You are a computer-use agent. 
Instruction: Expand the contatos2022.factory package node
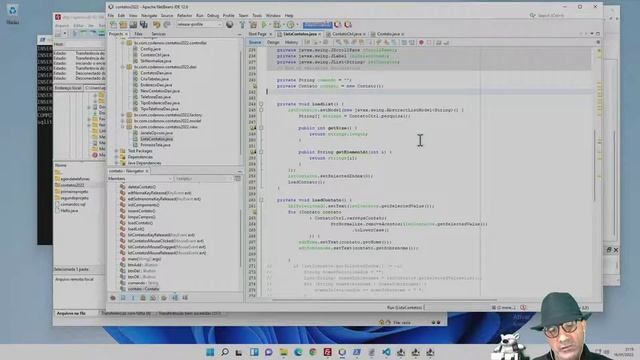point(123,115)
